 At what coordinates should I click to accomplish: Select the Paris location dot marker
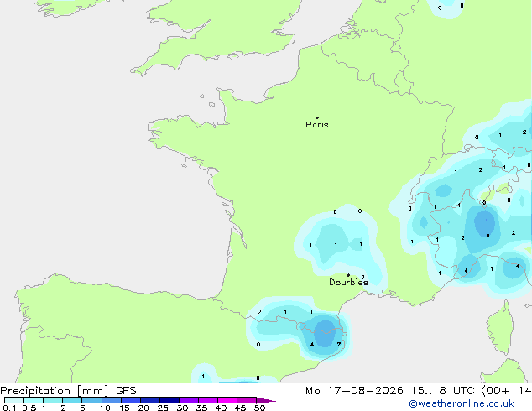(x=317, y=117)
